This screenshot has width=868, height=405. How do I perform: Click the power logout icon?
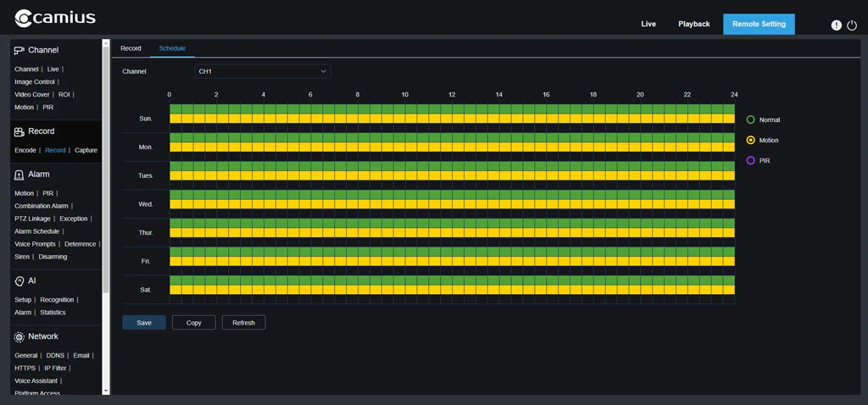pos(851,25)
